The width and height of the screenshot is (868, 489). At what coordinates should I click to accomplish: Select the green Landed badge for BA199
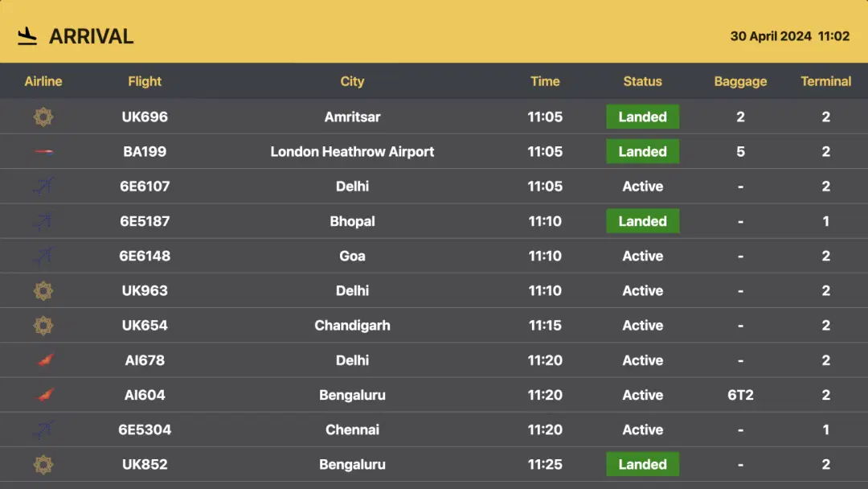tap(642, 151)
